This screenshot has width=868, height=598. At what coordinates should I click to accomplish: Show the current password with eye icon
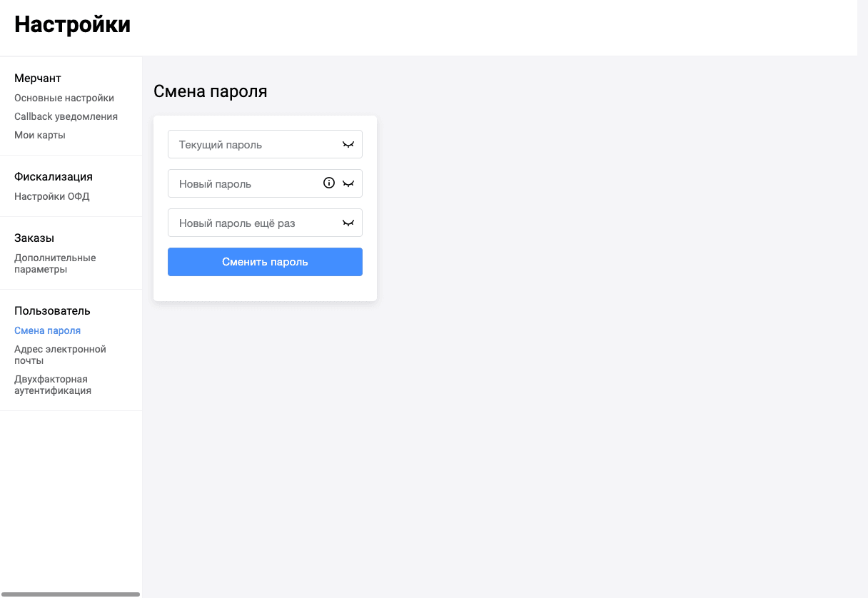[x=348, y=144]
